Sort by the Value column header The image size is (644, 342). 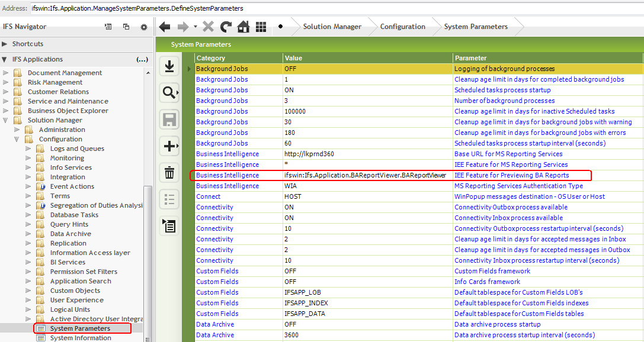click(x=367, y=58)
